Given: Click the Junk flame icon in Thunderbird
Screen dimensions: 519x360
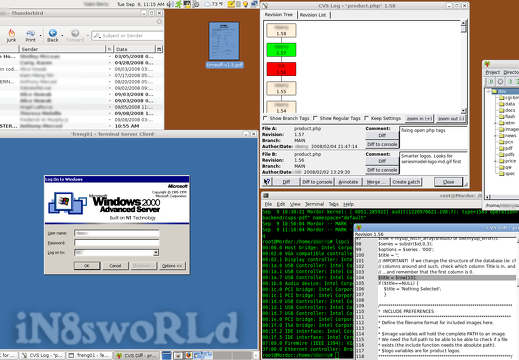Looking at the screenshot, I should click(11, 33).
